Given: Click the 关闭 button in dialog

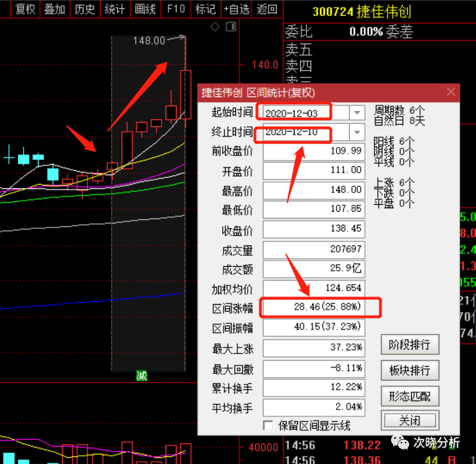Looking at the screenshot, I should [410, 421].
